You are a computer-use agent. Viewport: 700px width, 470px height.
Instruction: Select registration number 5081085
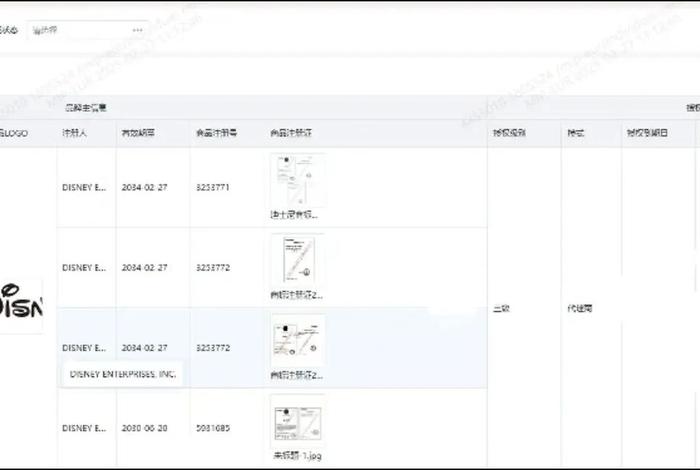[213, 428]
